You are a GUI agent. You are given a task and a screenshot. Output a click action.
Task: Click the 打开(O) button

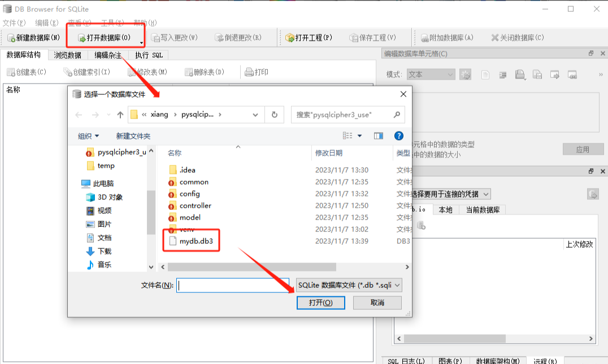click(x=321, y=302)
